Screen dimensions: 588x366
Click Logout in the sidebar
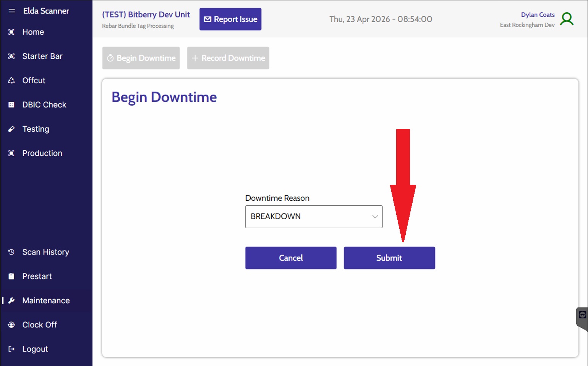pos(46,349)
